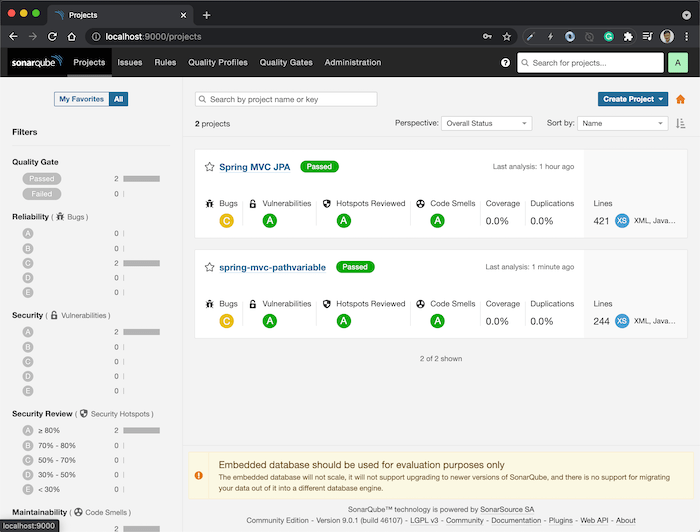Click Hotspots Reviewed rating A of spring-mvc-pathvariable
The image size is (700, 532).
click(x=344, y=321)
